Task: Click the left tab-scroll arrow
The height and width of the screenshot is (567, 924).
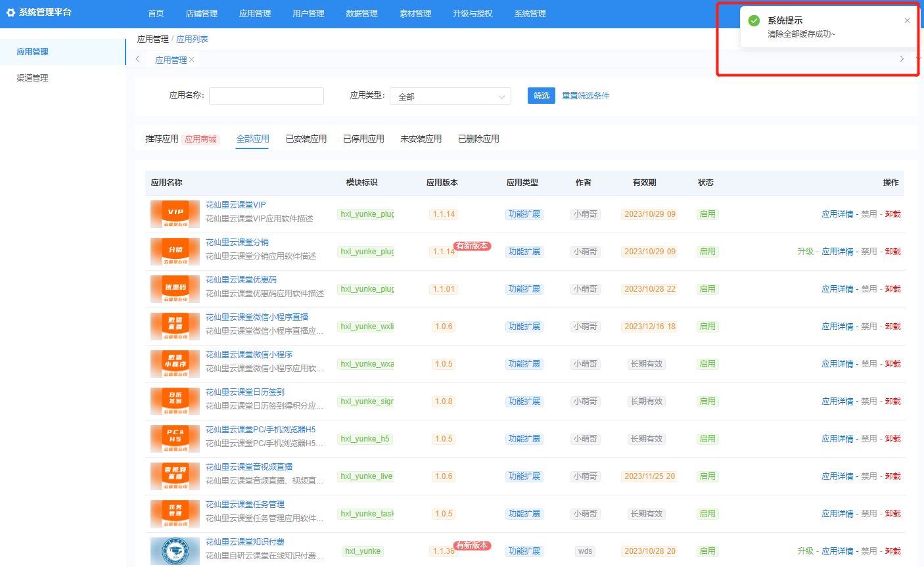Action: click(x=137, y=59)
